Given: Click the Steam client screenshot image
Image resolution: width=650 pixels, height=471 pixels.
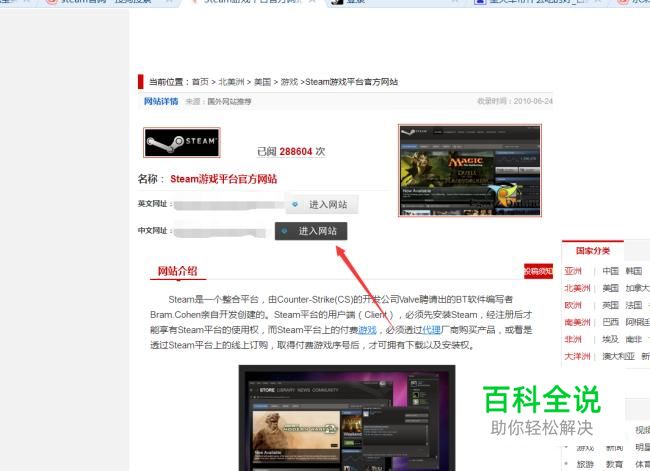Looking at the screenshot, I should pyautogui.click(x=347, y=418).
